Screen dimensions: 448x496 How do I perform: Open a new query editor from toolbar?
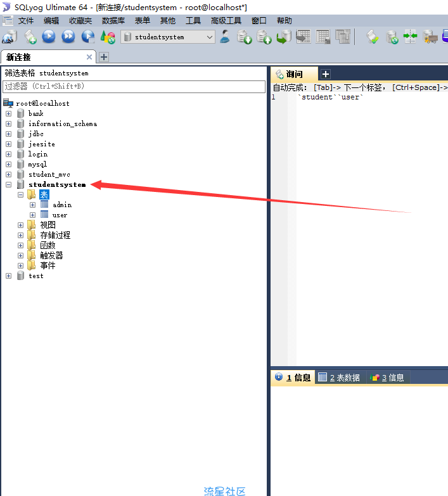30,37
